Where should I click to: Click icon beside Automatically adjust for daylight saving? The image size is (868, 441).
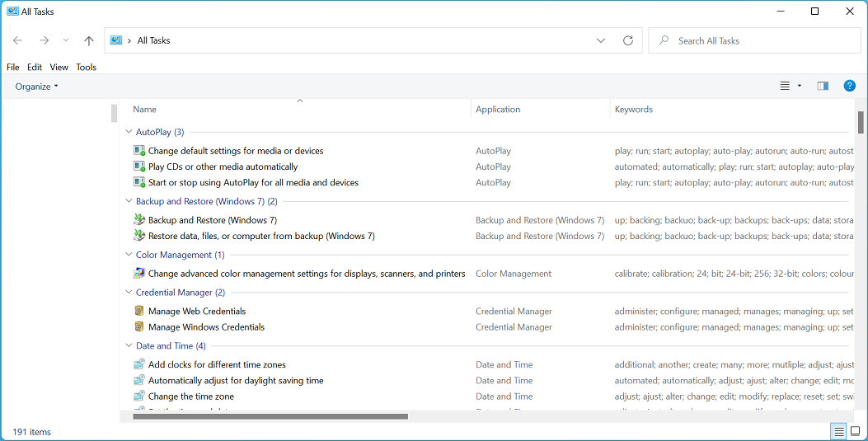pos(139,380)
